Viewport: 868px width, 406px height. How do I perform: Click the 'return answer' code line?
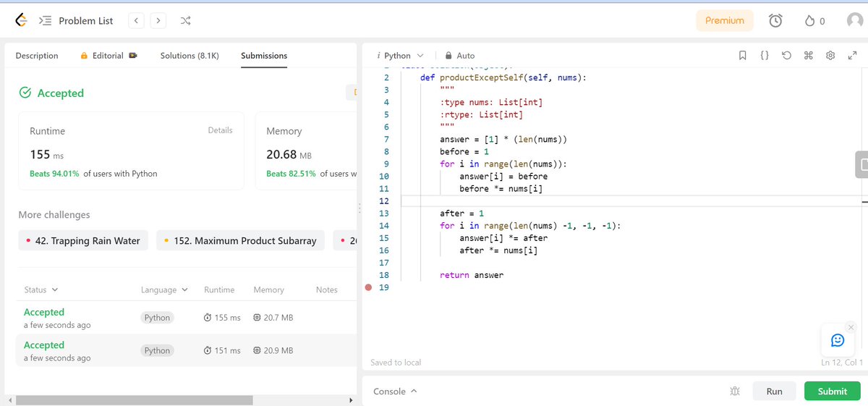tap(472, 275)
